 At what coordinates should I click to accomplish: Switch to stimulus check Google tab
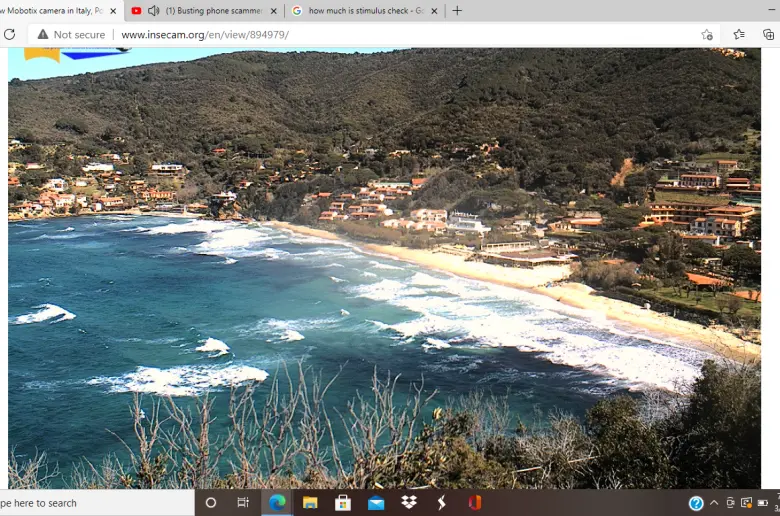pos(366,11)
